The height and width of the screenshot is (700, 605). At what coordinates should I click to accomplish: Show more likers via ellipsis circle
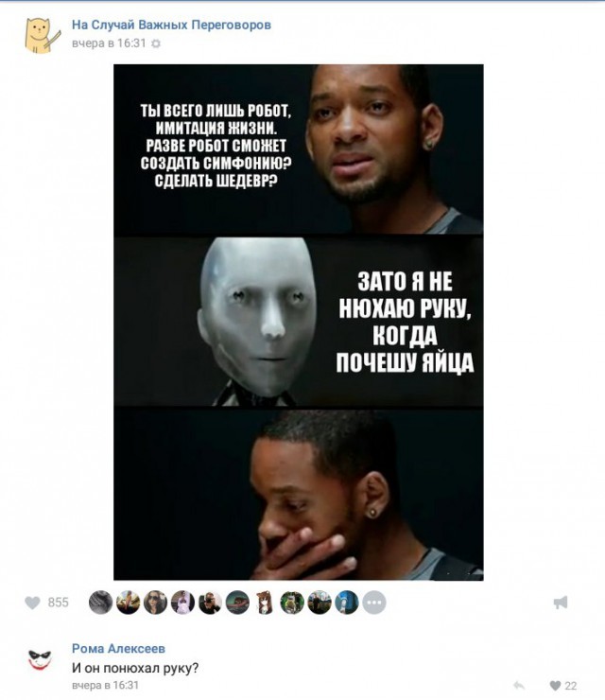[x=374, y=603]
